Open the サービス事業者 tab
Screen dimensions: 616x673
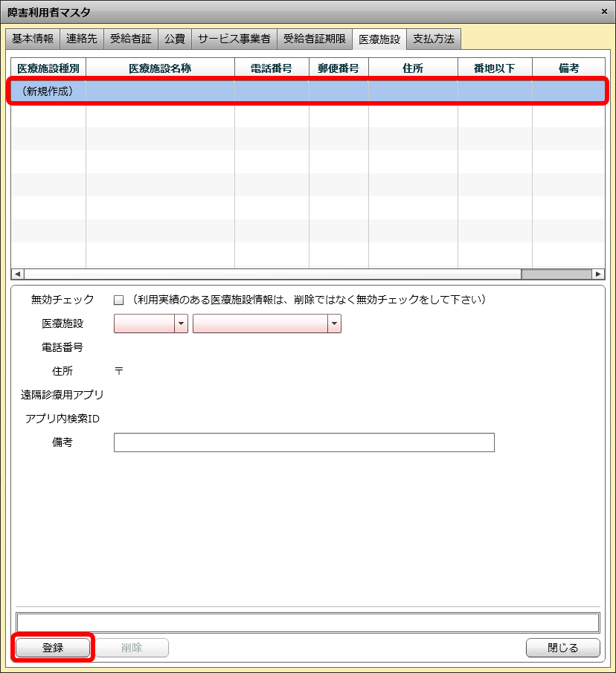[234, 39]
